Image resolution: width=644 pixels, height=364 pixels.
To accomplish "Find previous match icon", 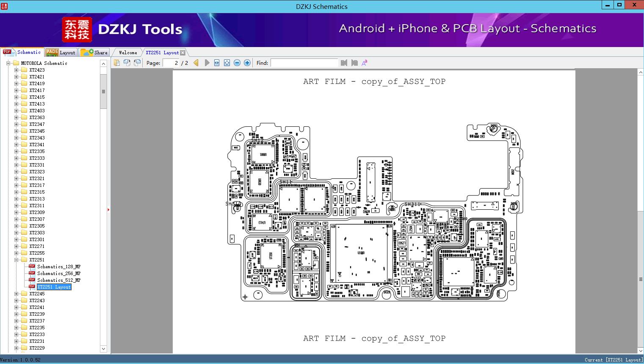I will (344, 63).
